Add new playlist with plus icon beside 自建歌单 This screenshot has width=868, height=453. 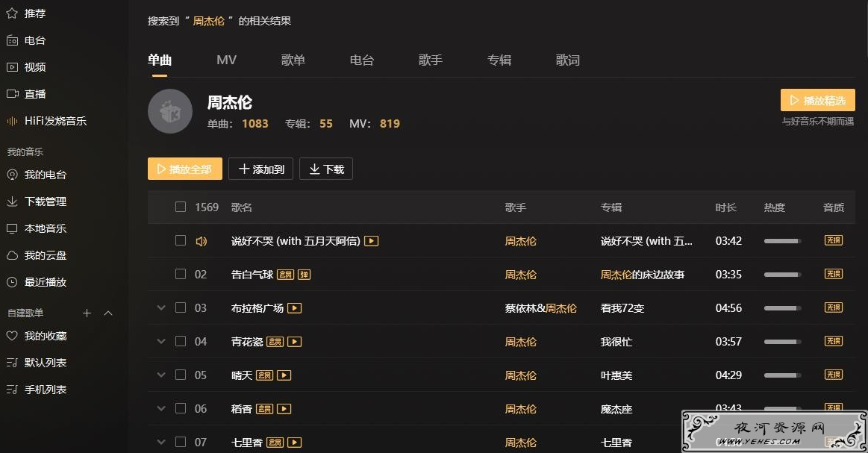tap(87, 313)
